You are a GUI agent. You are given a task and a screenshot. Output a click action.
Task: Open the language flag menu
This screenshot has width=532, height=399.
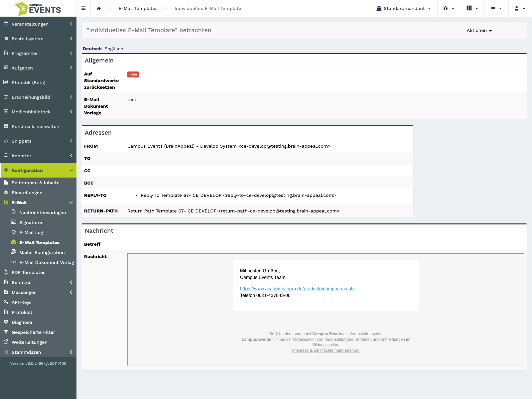click(x=496, y=8)
